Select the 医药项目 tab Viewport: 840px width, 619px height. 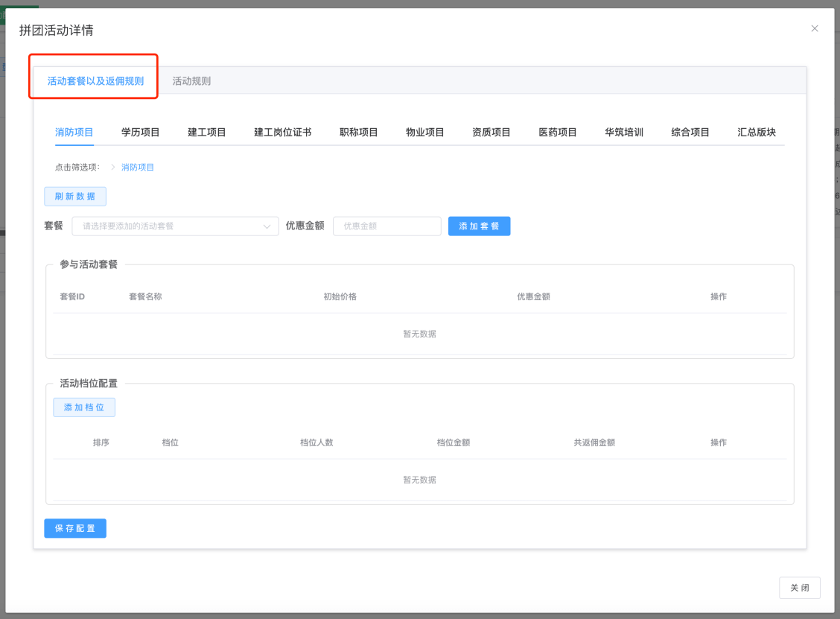(558, 133)
